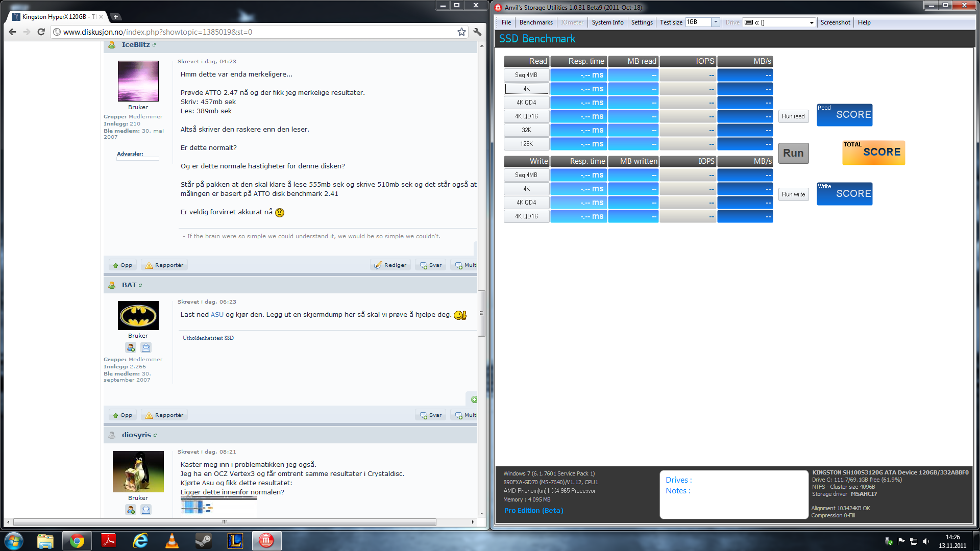Click the Read SCORE box
Image resolution: width=980 pixels, height=551 pixels.
pyautogui.click(x=844, y=115)
